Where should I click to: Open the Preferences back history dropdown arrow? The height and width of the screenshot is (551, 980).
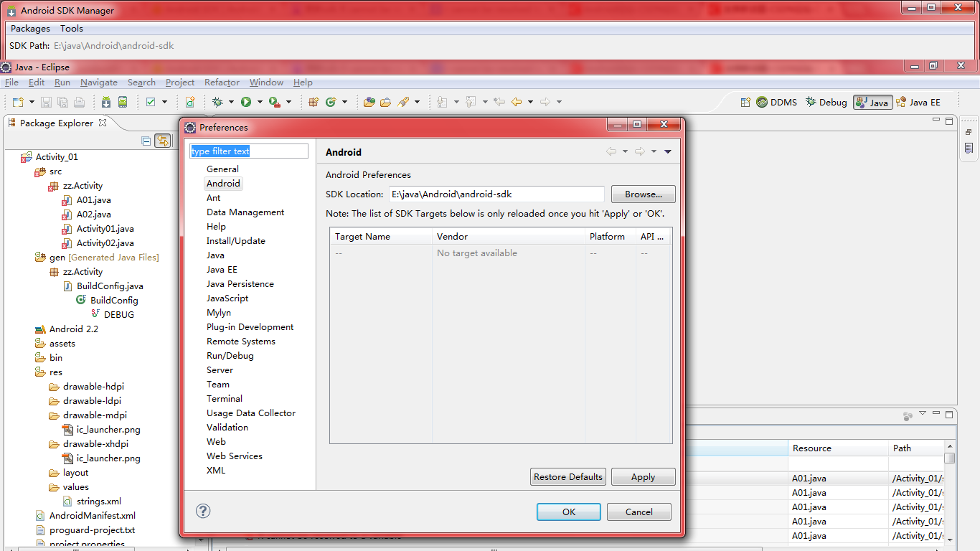pos(625,151)
